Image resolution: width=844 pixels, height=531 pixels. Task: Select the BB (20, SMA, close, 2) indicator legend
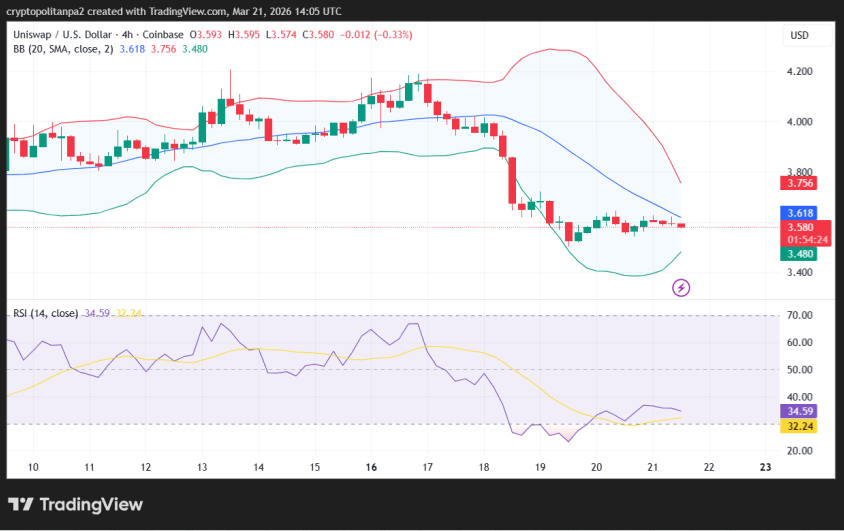pyautogui.click(x=62, y=48)
